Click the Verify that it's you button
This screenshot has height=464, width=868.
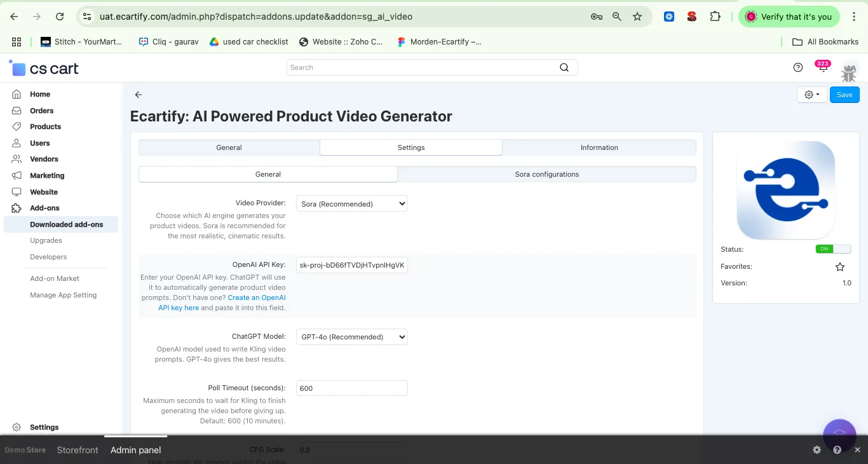(789, 17)
